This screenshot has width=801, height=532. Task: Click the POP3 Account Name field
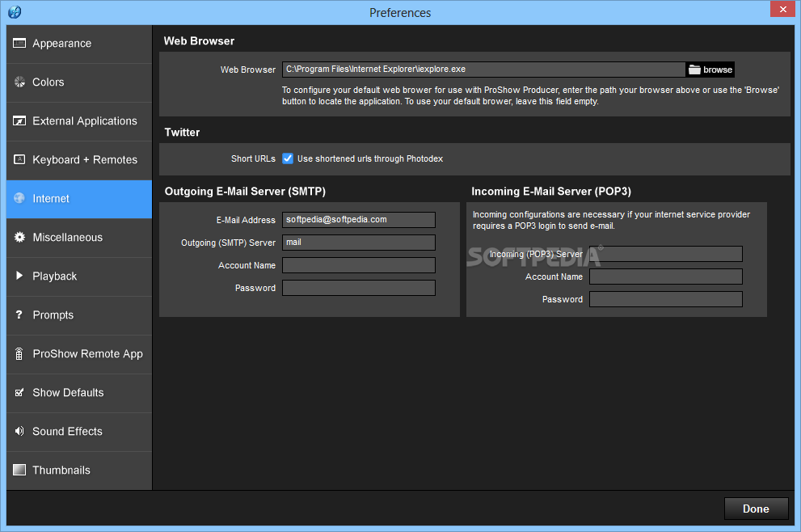point(666,277)
